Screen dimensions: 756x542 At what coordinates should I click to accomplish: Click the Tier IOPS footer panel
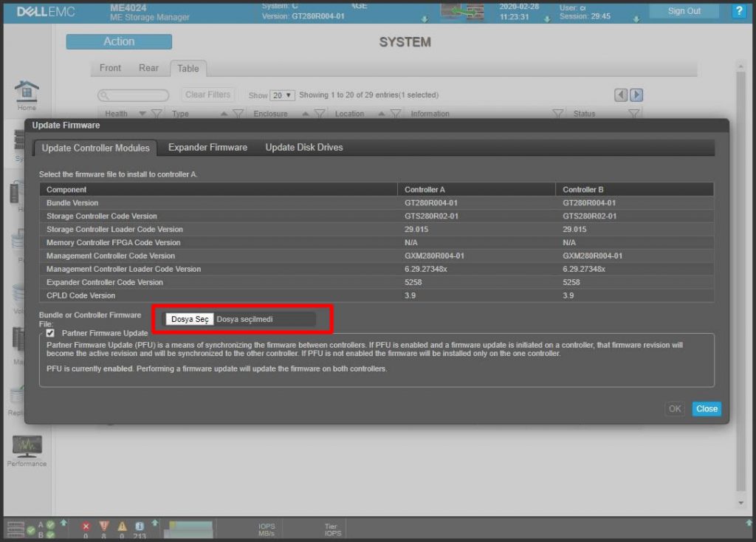point(333,529)
